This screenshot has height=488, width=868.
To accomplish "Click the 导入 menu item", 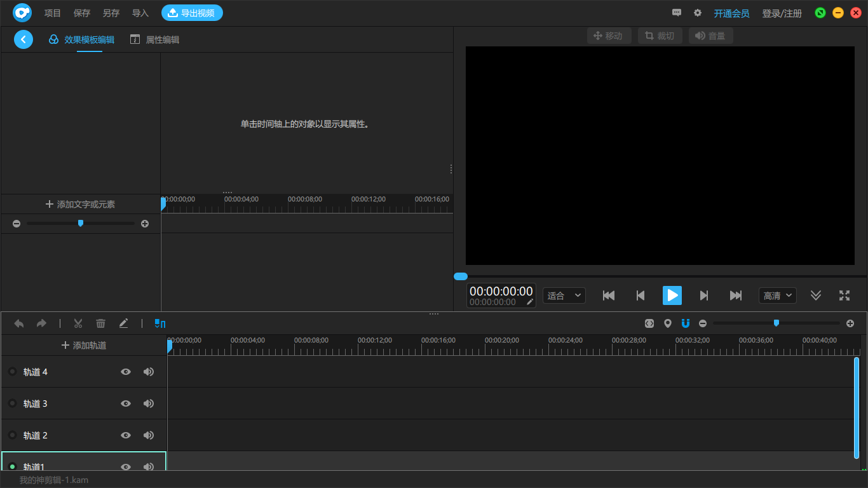I will coord(140,13).
